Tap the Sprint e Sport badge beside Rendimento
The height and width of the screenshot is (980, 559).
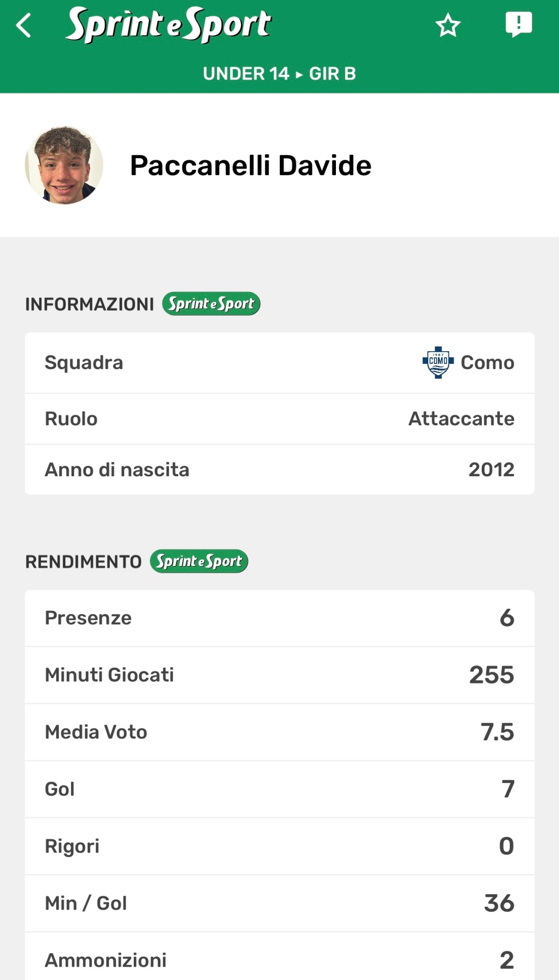[x=199, y=561]
